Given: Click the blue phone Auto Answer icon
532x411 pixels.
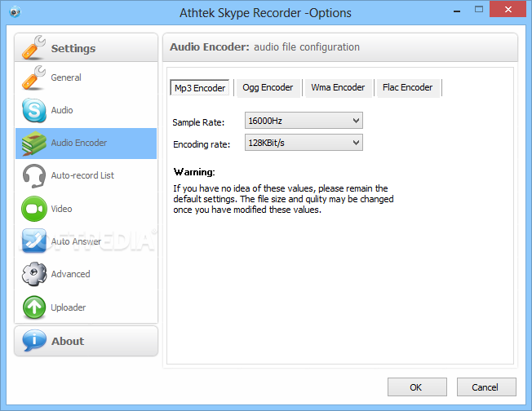Looking at the screenshot, I should (x=34, y=241).
